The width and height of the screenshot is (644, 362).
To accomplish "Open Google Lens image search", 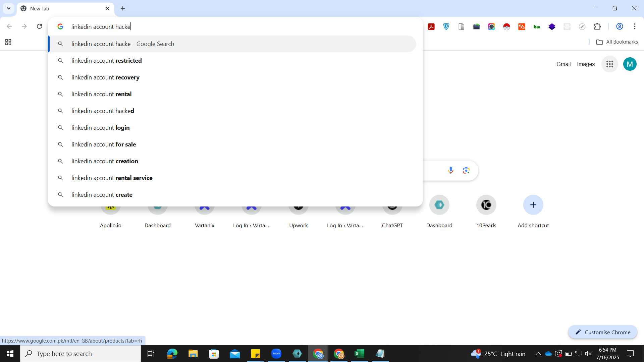I will click(x=466, y=171).
